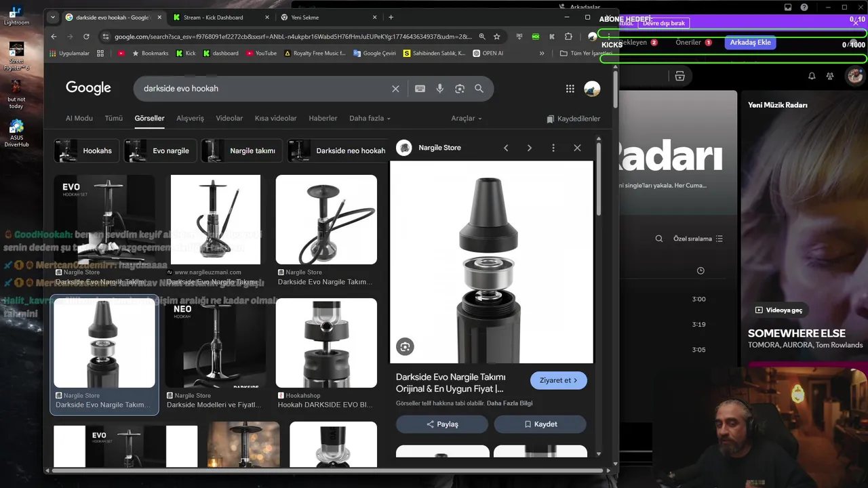The image size is (868, 488).
Task: Go back in Chrome history
Action: point(54,37)
